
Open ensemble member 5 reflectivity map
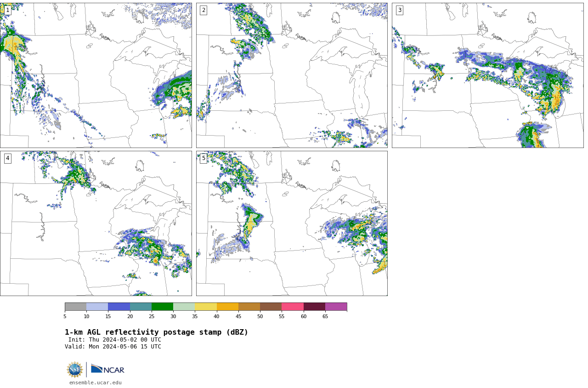coord(292,223)
